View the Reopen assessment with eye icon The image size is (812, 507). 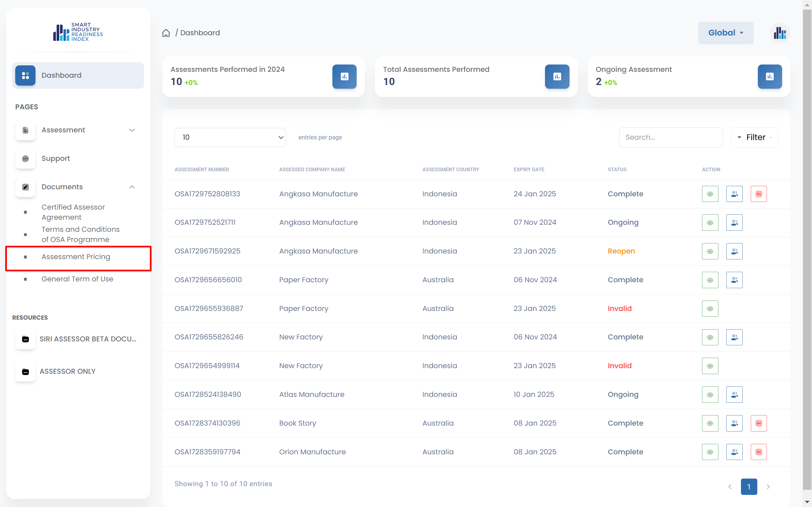(710, 251)
